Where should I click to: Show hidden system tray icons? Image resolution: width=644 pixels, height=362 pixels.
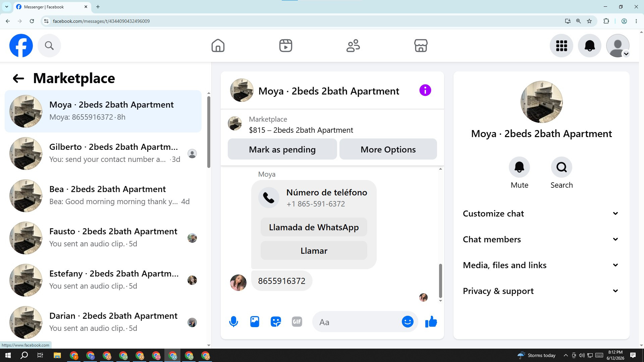566,355
